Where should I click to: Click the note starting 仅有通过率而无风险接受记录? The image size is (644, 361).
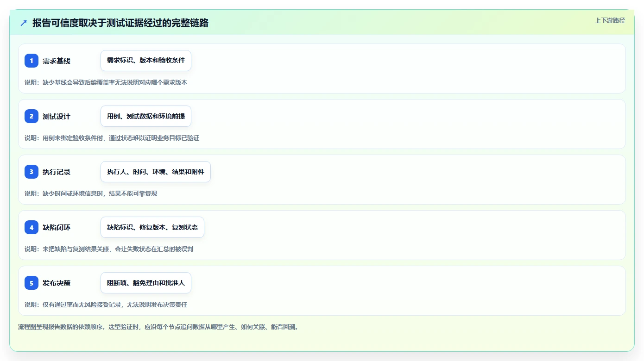click(x=106, y=305)
